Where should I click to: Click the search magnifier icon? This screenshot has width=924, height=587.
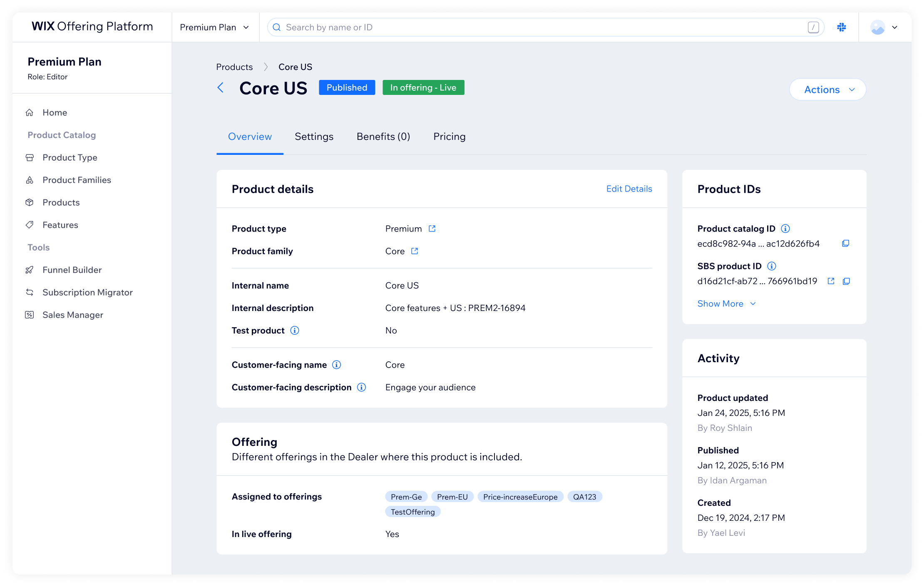pos(276,27)
